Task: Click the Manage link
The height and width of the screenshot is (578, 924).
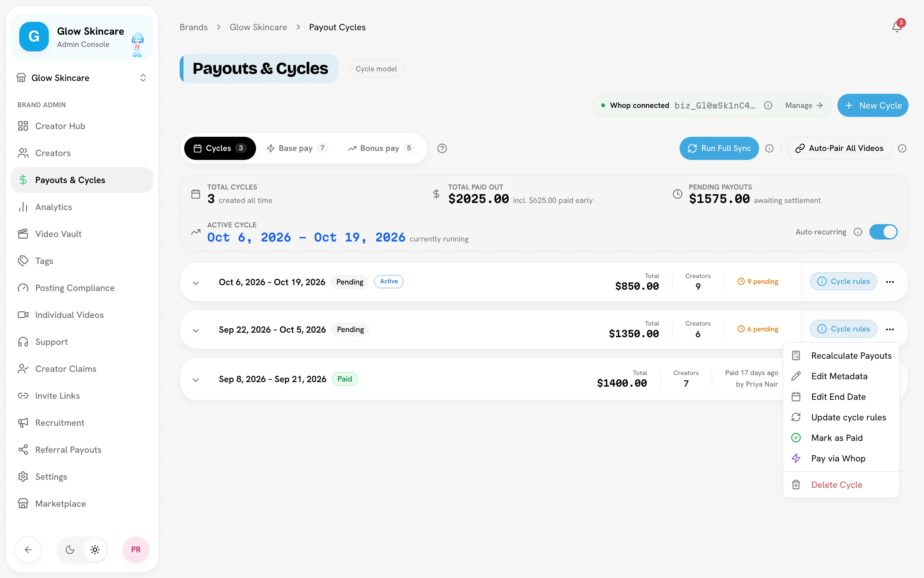Action: 804,106
